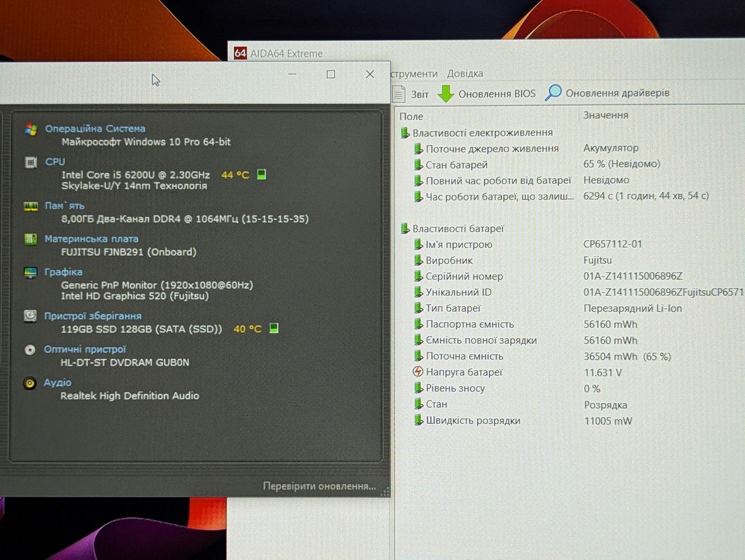Click the Аудіо speaker icon
The image size is (745, 560).
30,383
